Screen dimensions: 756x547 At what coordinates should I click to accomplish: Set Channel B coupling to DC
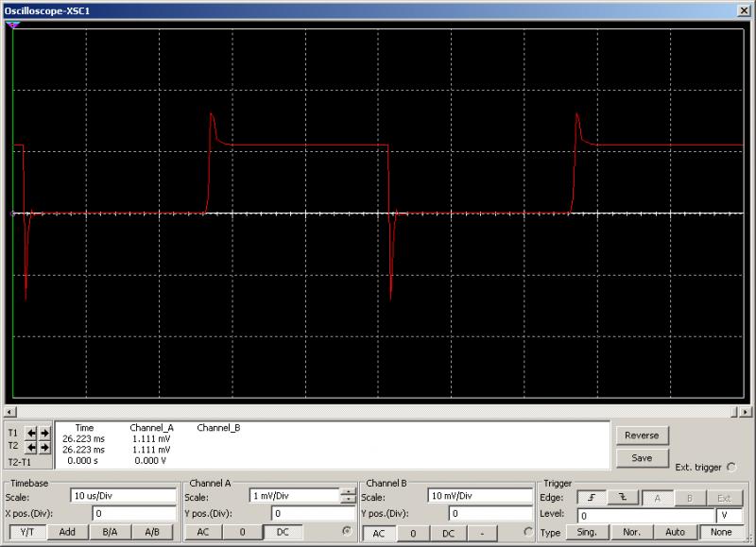(448, 533)
